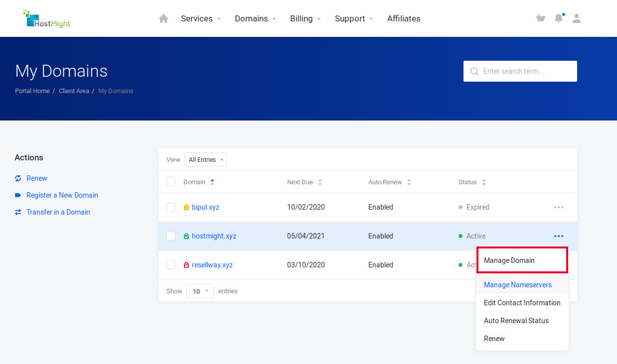Open the notifications bell icon
The height and width of the screenshot is (364, 617).
pyautogui.click(x=559, y=18)
